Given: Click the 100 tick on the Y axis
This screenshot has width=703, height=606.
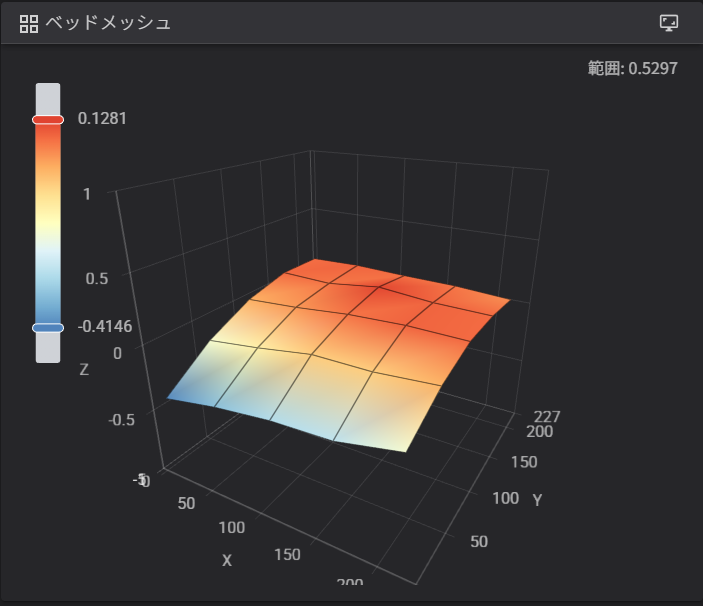Looking at the screenshot, I should tap(506, 498).
